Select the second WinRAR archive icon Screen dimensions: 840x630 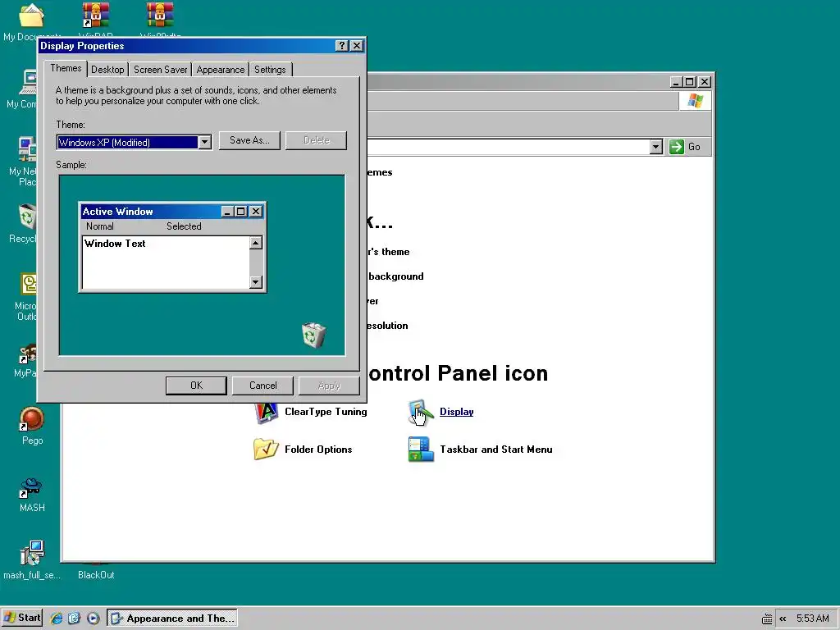click(160, 15)
